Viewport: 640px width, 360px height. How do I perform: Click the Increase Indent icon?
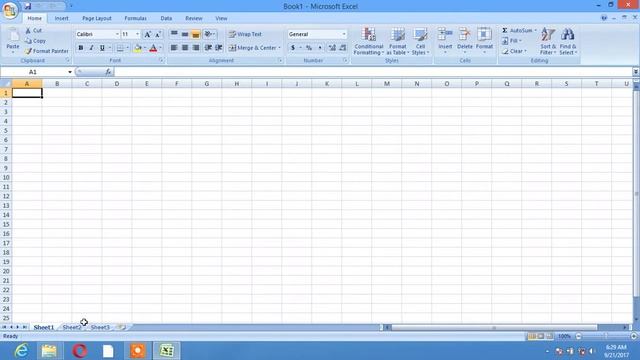[x=219, y=48]
